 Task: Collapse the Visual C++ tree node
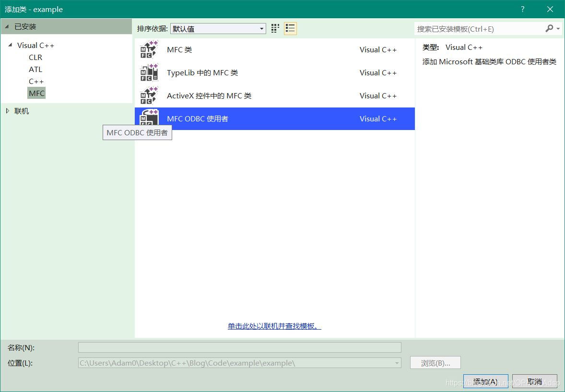coord(10,45)
